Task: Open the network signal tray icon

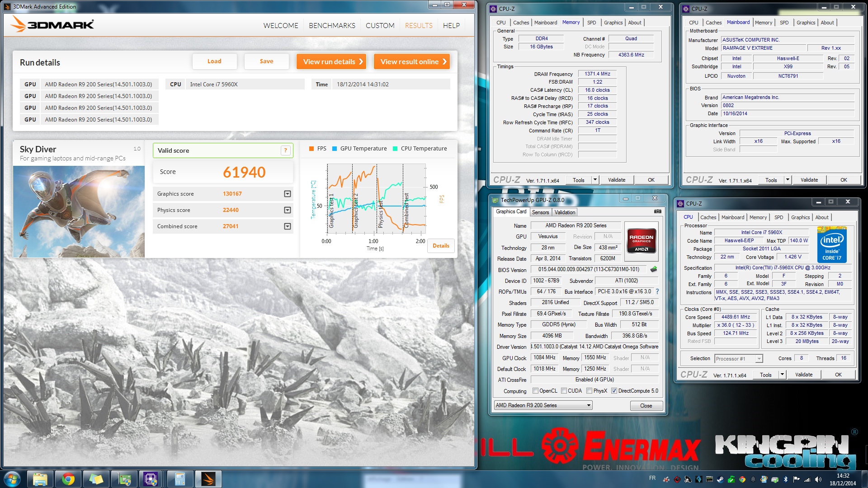Action: (x=807, y=479)
